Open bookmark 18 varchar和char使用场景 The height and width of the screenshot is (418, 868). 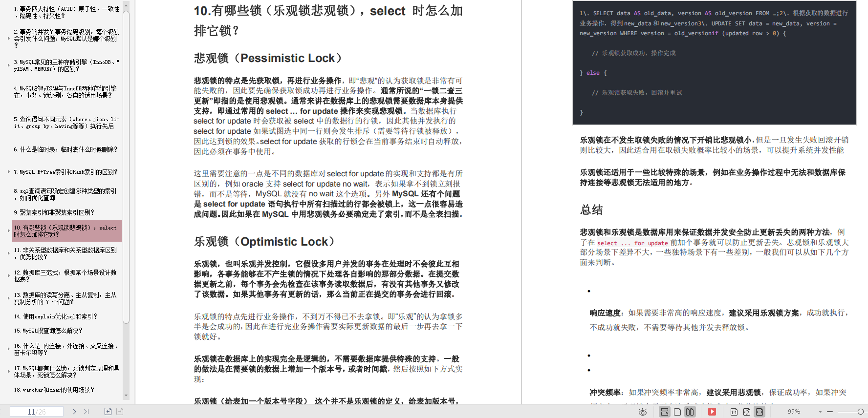[54, 390]
